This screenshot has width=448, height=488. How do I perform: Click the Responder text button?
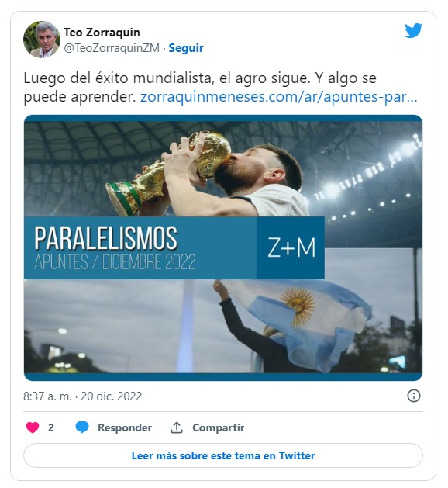point(125,427)
